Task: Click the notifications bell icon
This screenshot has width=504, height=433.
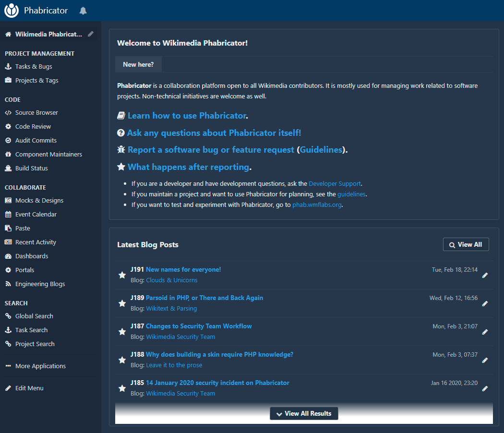Action: pos(83,11)
